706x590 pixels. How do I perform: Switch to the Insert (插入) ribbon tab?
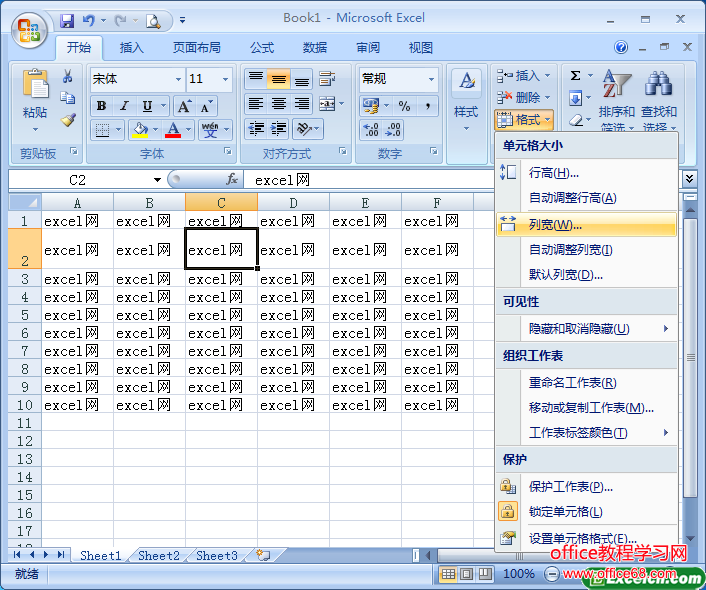[132, 48]
